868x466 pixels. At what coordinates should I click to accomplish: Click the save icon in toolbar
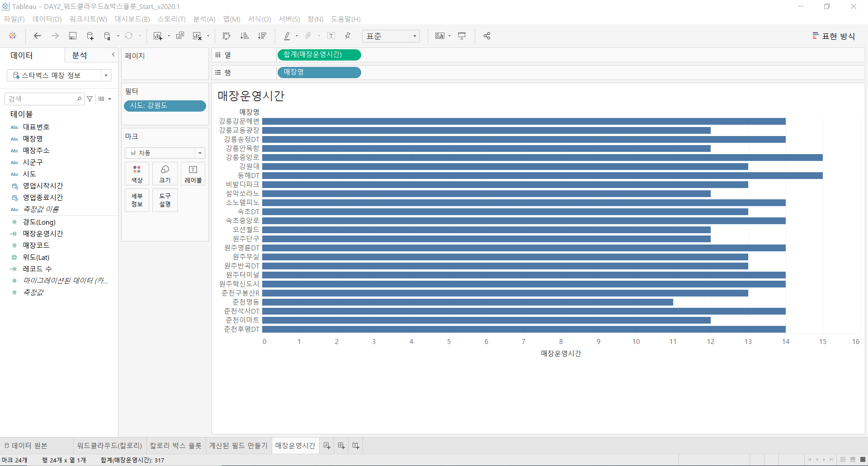(73, 36)
